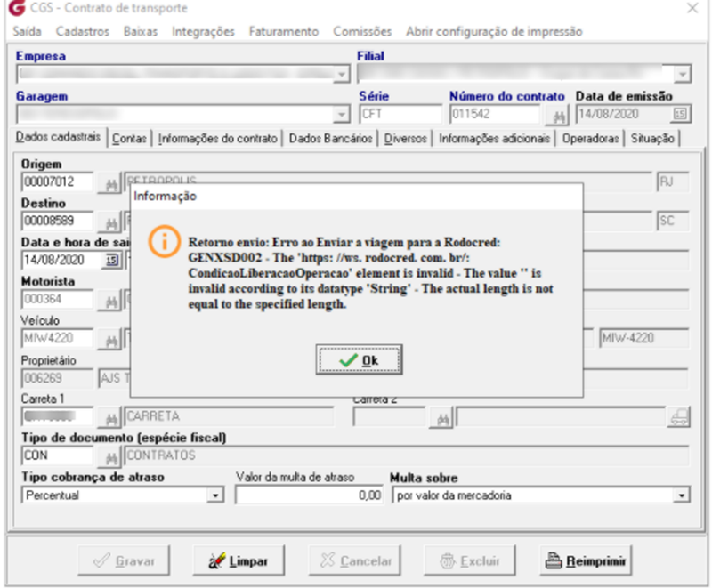Open the Baixas menu
Viewport: 720px width, 588px height.
(141, 32)
